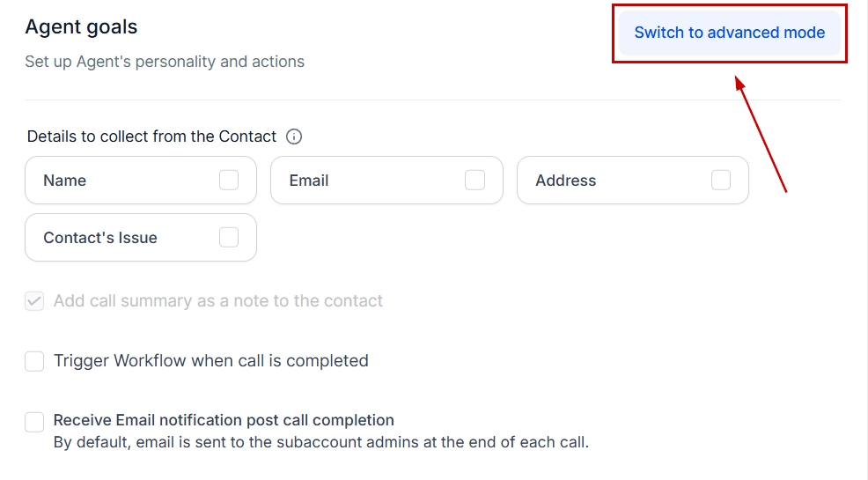Tick the Name checkbox
868x480 pixels.
pos(229,181)
